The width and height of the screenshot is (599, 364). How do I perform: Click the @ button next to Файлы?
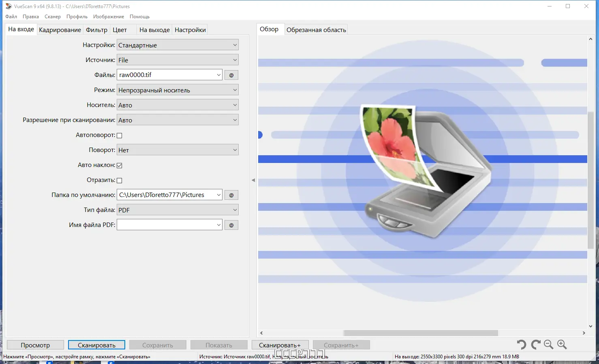click(231, 75)
